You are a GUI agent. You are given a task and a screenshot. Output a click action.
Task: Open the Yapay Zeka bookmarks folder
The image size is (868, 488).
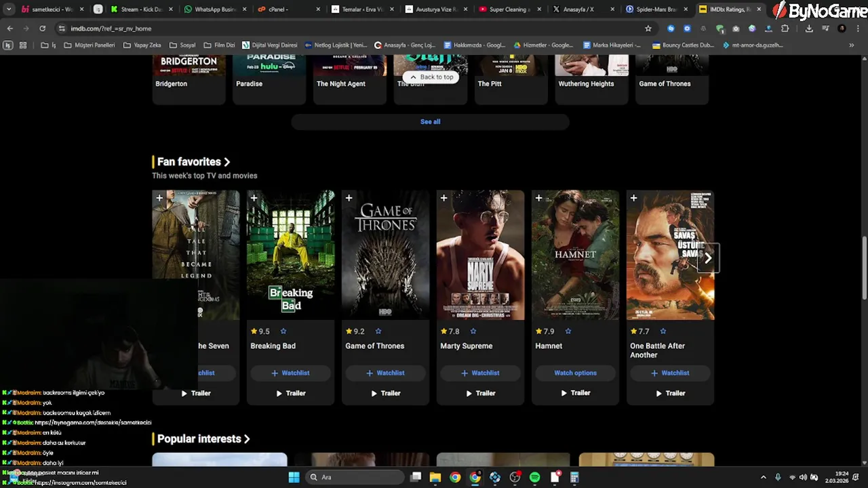pyautogui.click(x=142, y=45)
